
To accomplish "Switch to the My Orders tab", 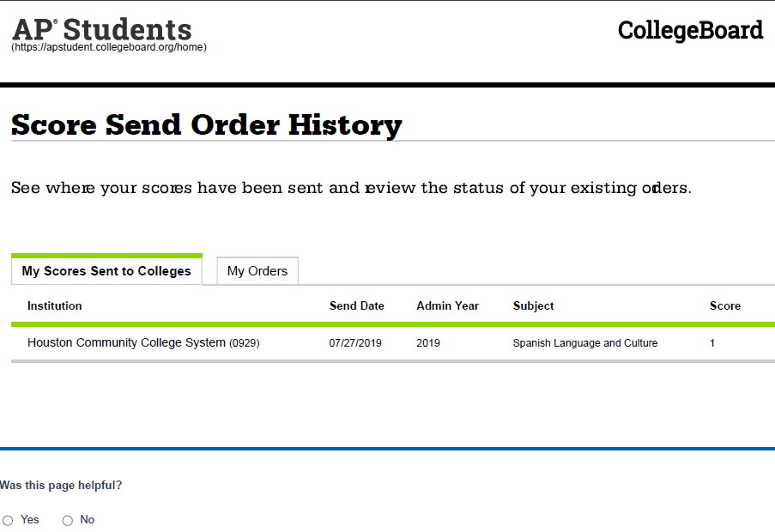I will click(x=257, y=270).
